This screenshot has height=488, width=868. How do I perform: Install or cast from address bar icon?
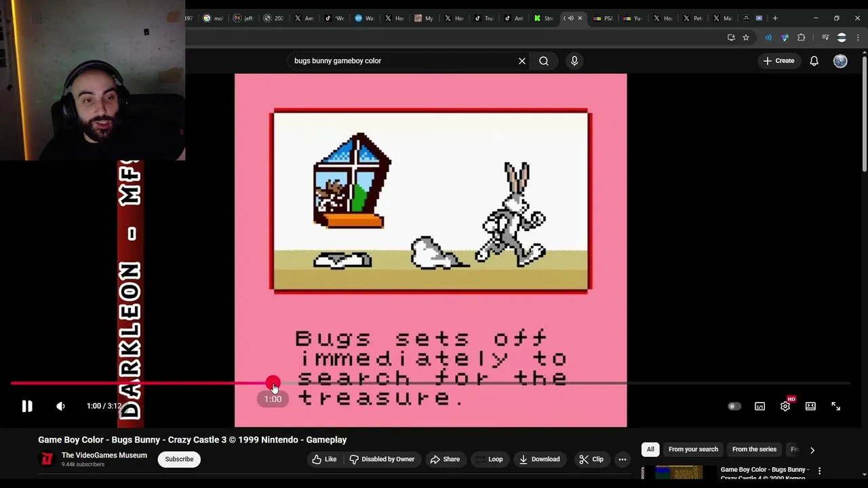click(x=731, y=37)
